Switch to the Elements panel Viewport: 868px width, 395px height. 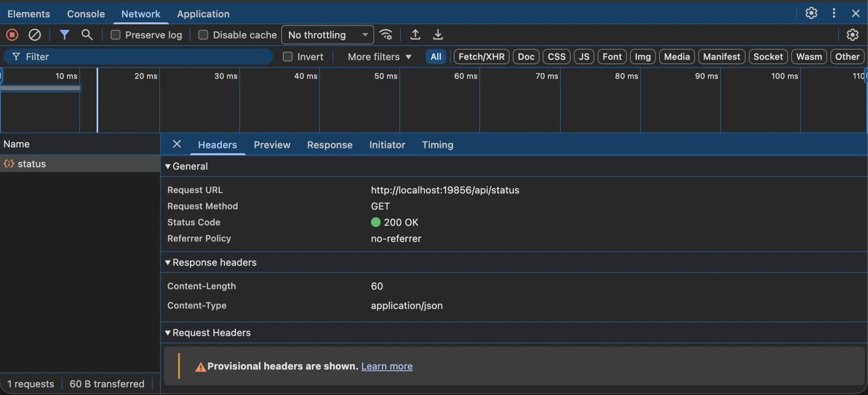(29, 14)
